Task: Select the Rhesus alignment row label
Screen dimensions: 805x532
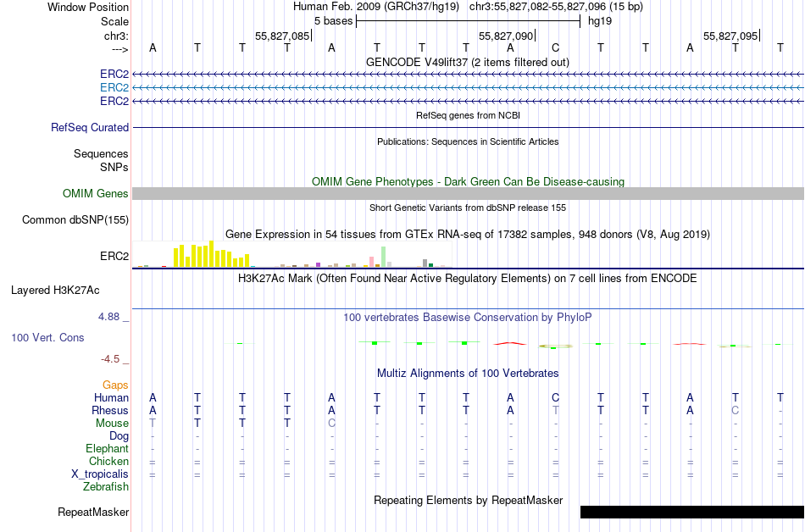Action: click(x=110, y=410)
